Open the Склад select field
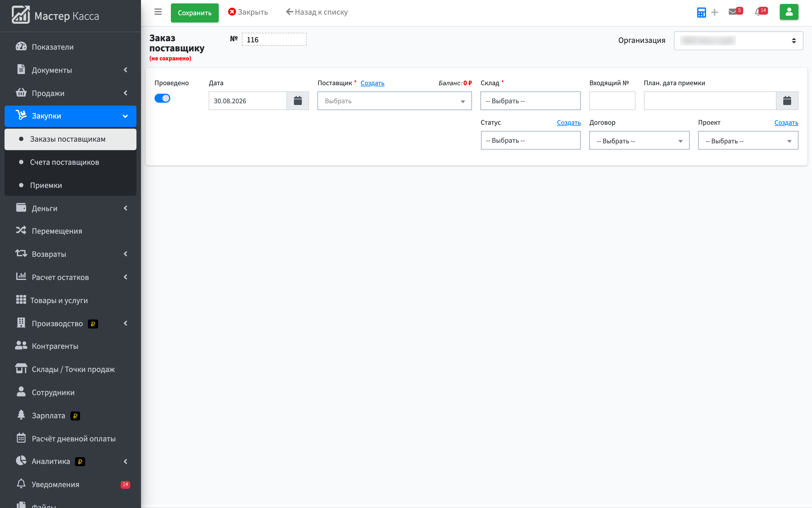Image resolution: width=812 pixels, height=508 pixels. coord(531,101)
